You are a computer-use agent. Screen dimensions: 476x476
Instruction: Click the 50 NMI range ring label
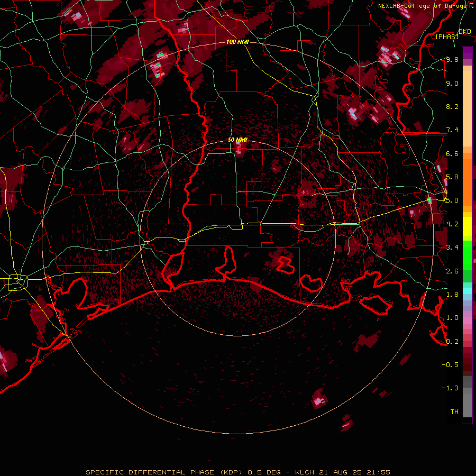point(237,140)
